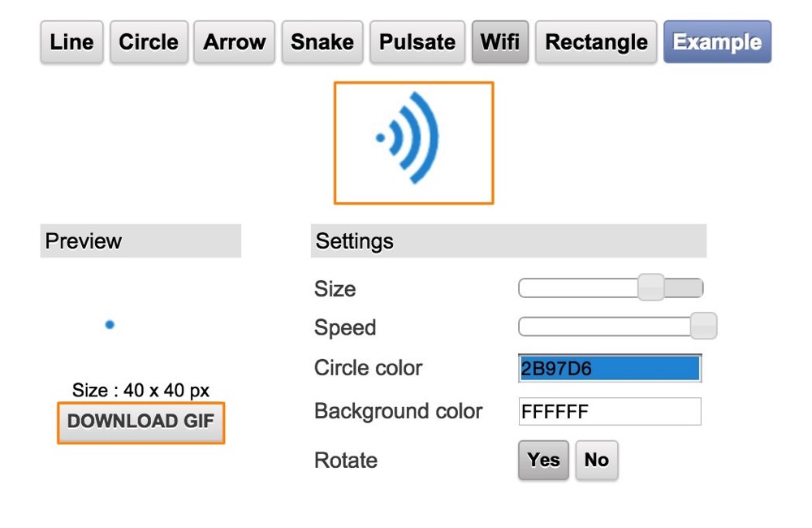Focus the Circle color input field

(x=610, y=369)
